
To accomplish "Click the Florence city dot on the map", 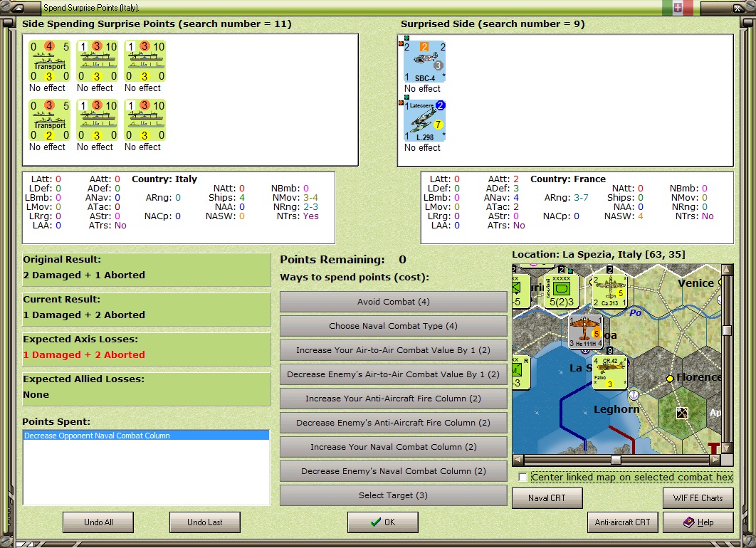I will click(x=670, y=379).
